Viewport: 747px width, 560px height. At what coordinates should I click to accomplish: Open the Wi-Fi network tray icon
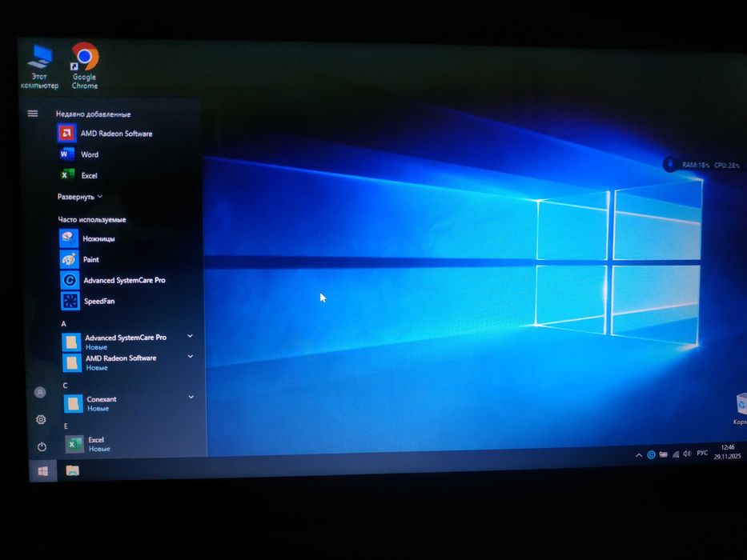pyautogui.click(x=676, y=454)
